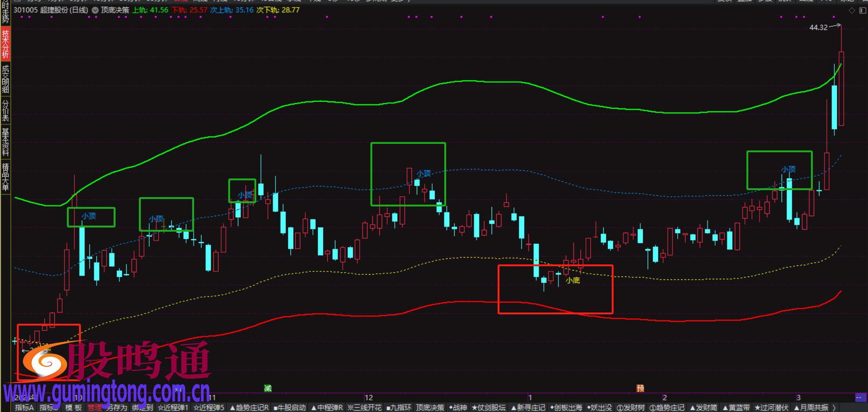The image size is (868, 412).
Task: Open 基本资料 sidebar tab
Action: [x=5, y=142]
